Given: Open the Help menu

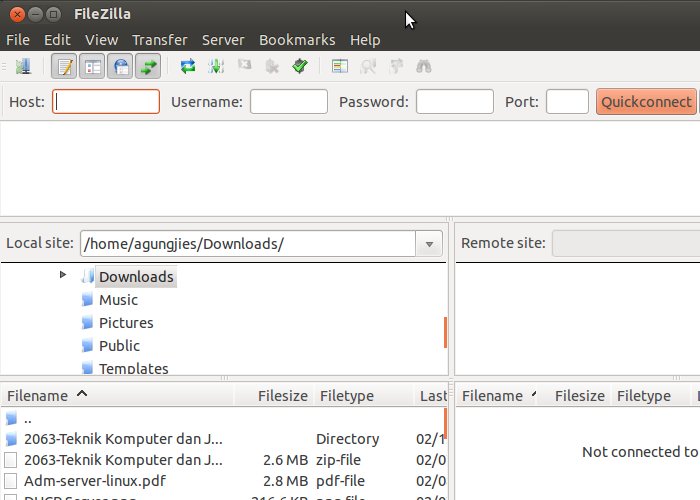Looking at the screenshot, I should pyautogui.click(x=365, y=40).
